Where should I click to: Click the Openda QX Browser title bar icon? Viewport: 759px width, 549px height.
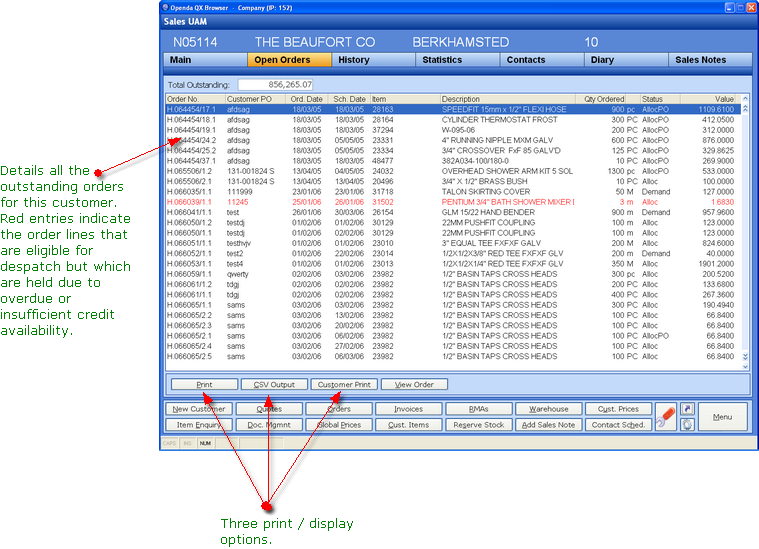coord(165,7)
